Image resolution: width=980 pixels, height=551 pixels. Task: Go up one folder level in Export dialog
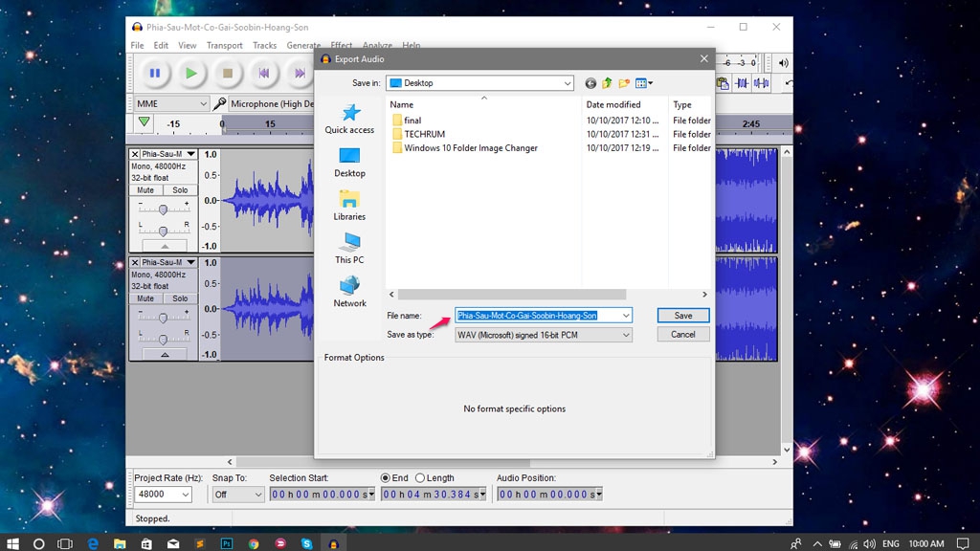point(607,83)
